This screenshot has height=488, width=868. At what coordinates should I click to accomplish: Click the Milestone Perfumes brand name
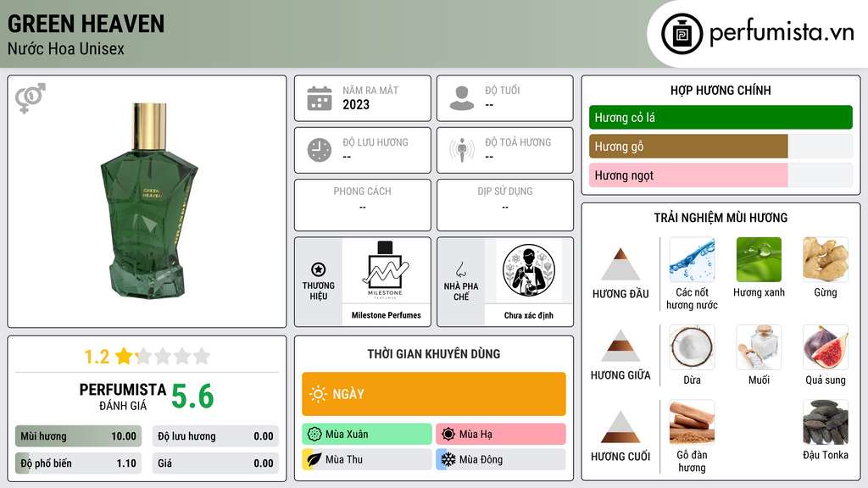tap(386, 315)
